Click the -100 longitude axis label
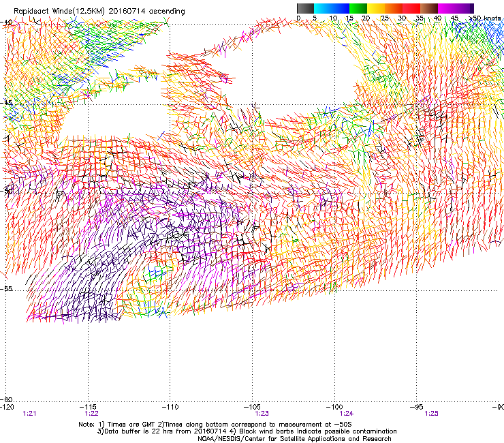 coord(334,407)
